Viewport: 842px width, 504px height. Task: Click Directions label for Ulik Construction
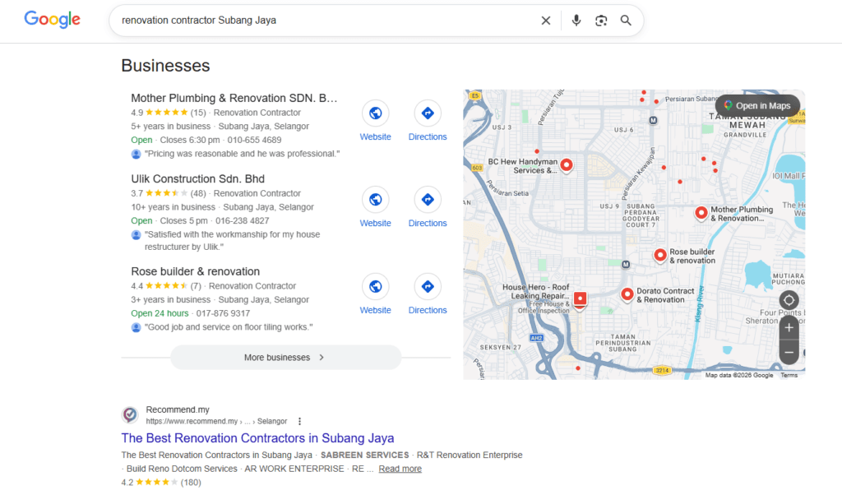[428, 224]
